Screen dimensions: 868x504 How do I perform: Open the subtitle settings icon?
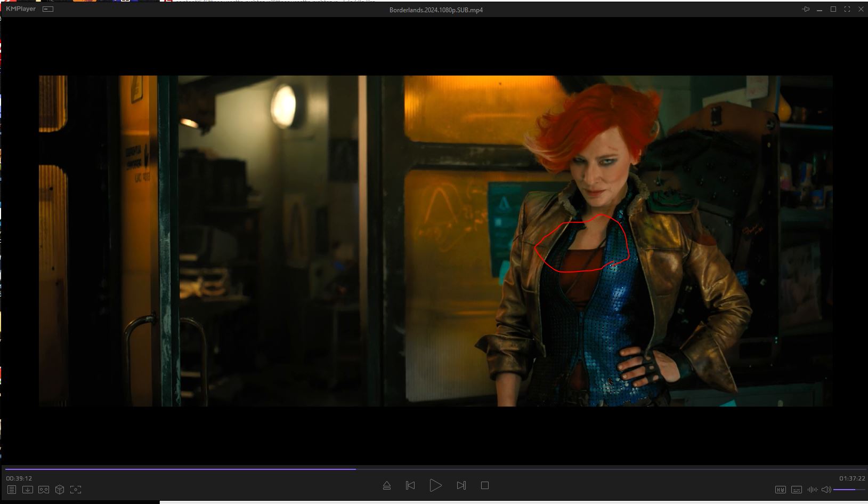point(797,490)
